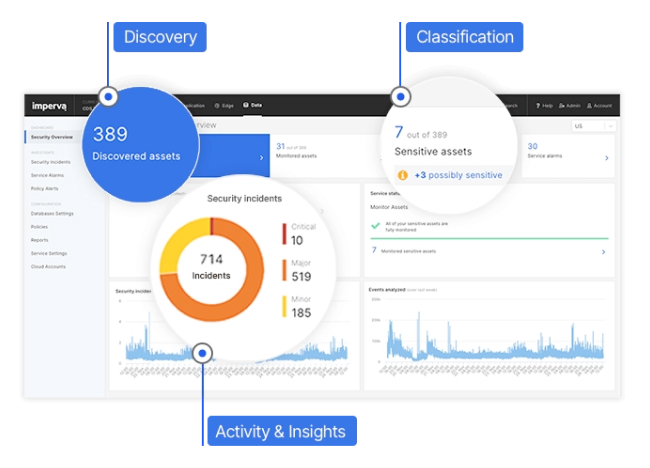Screen dimensions: 650x468
Task: Open Policies in sidebar
Action: click(x=39, y=227)
